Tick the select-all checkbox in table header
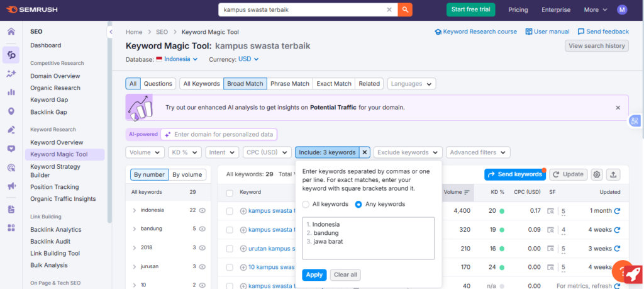 (230, 193)
